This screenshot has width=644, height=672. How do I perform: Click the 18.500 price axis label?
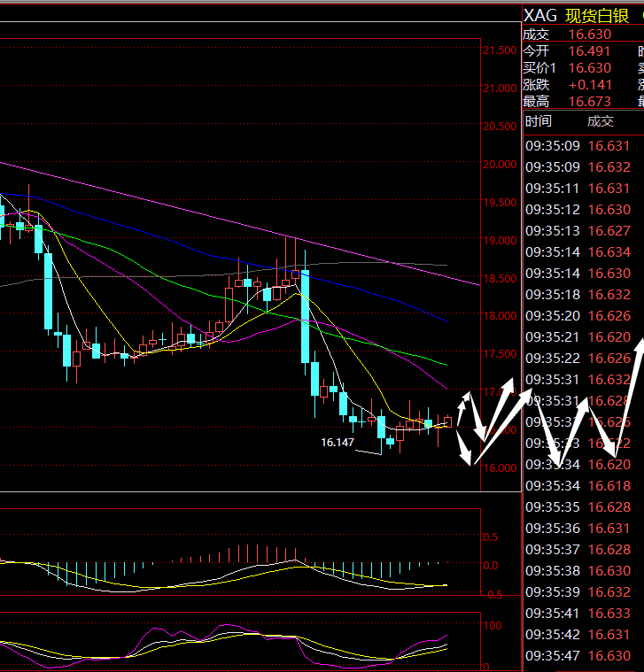pos(500,279)
